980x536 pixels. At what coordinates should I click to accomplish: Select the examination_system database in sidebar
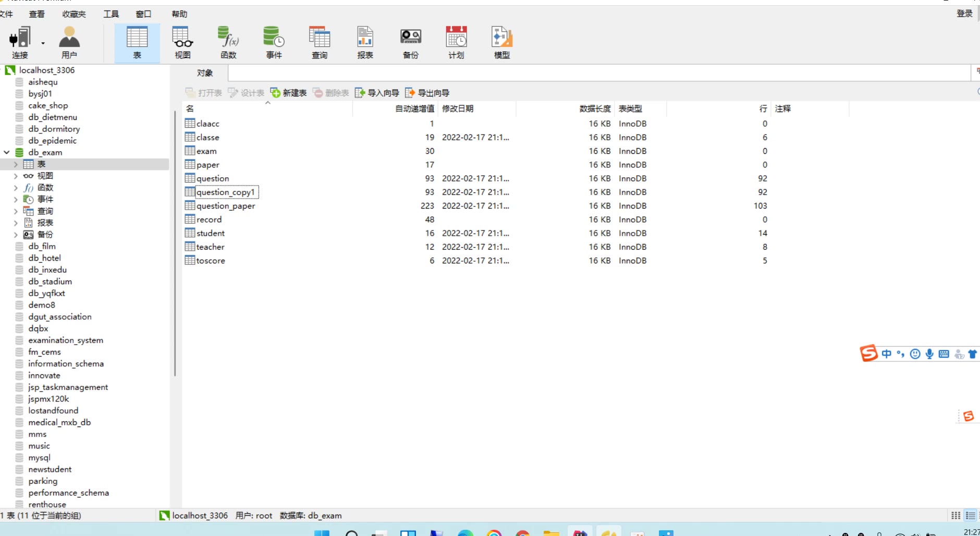coord(66,340)
